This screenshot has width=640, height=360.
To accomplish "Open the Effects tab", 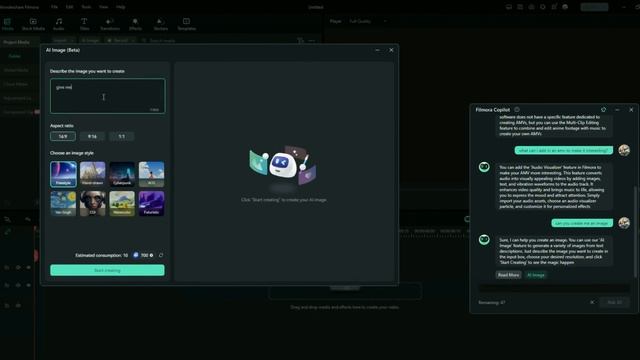I will coord(135,24).
